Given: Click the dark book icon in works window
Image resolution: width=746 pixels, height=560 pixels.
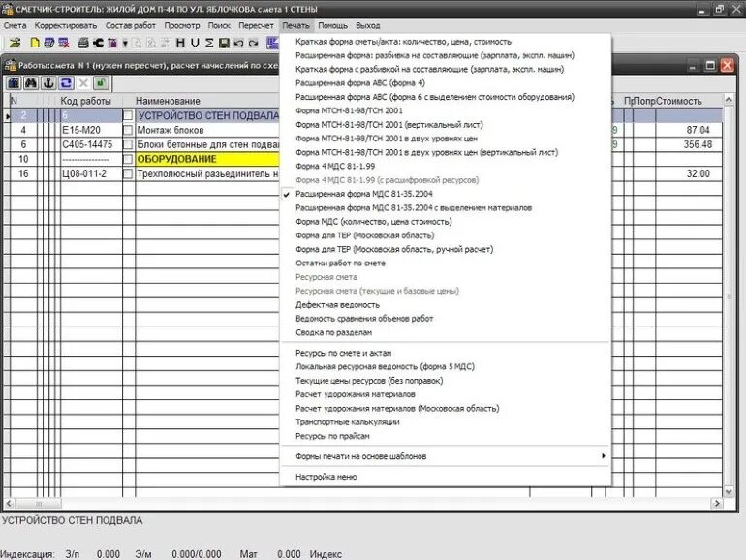Looking at the screenshot, I should (x=14, y=83).
